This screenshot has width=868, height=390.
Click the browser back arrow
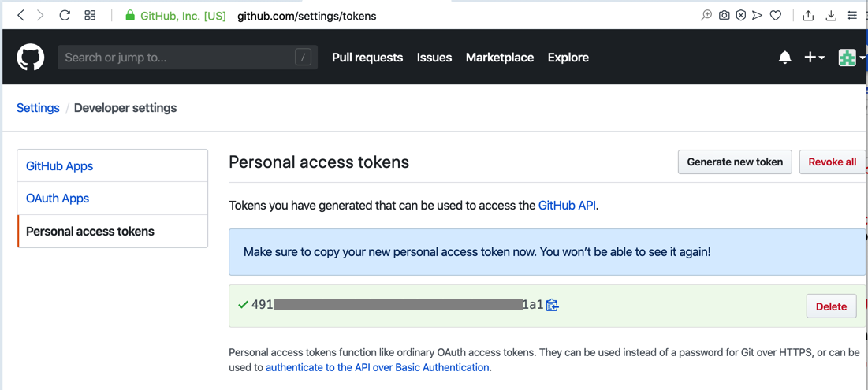coord(21,15)
